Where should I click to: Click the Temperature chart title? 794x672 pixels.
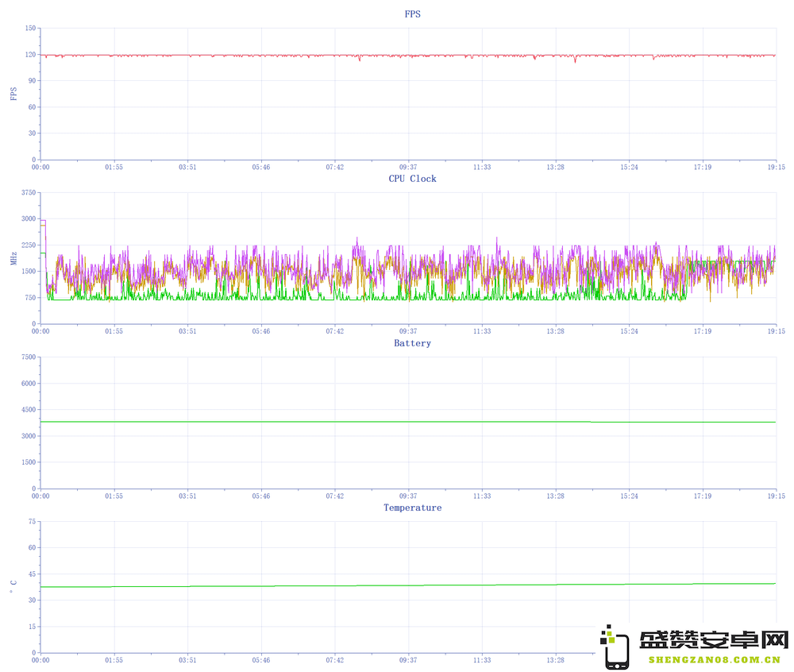coord(412,508)
